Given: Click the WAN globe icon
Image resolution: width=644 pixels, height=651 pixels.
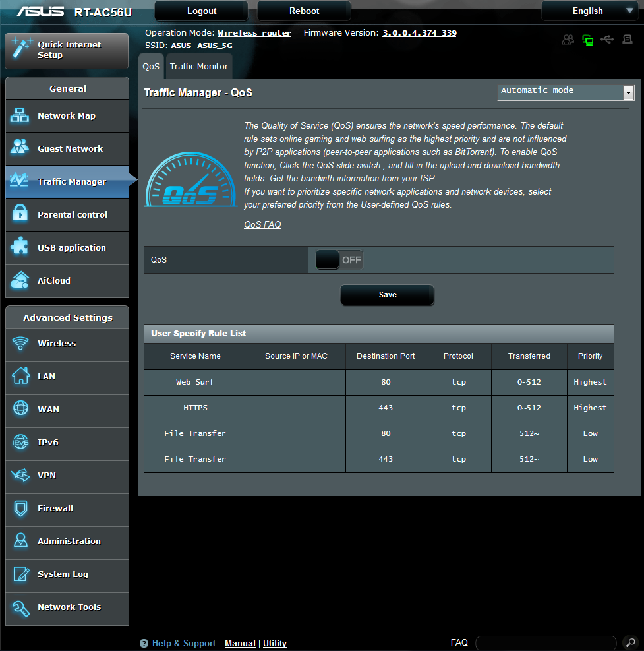Looking at the screenshot, I should click(x=20, y=408).
